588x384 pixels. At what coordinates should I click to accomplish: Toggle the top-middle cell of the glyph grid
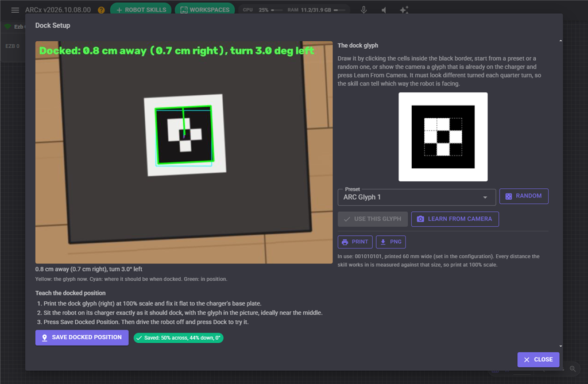coord(443,125)
